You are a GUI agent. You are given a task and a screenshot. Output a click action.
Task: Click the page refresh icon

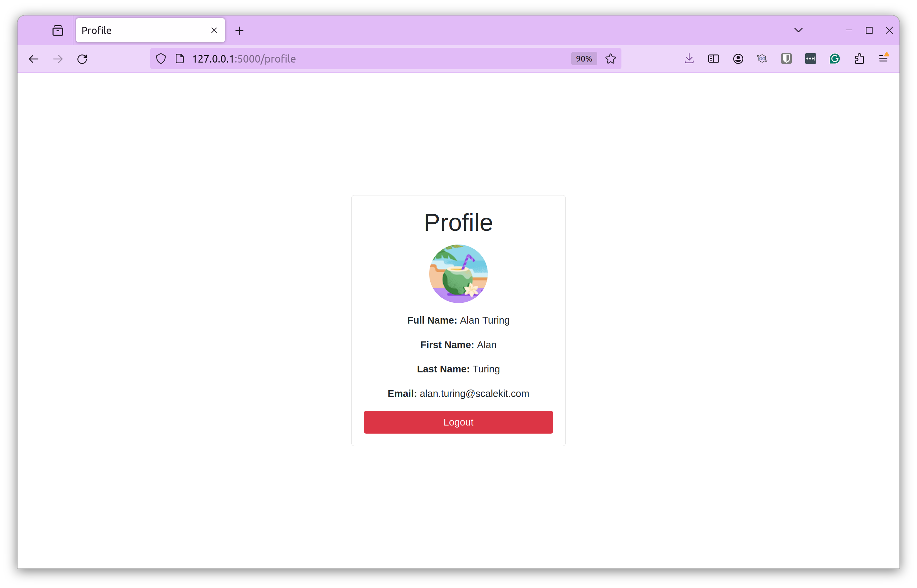(82, 59)
